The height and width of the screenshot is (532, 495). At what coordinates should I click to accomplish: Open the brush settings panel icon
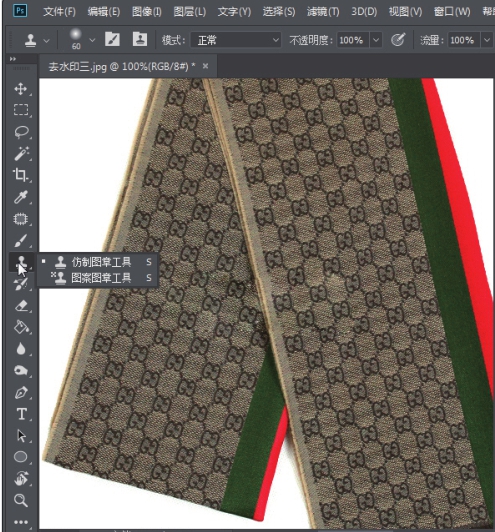[x=112, y=39]
